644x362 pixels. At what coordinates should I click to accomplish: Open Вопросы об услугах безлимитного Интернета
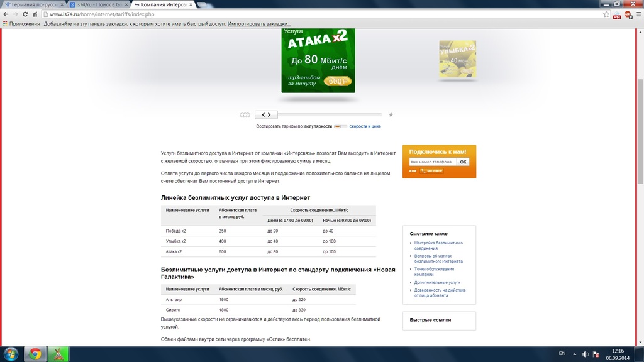pos(438,258)
